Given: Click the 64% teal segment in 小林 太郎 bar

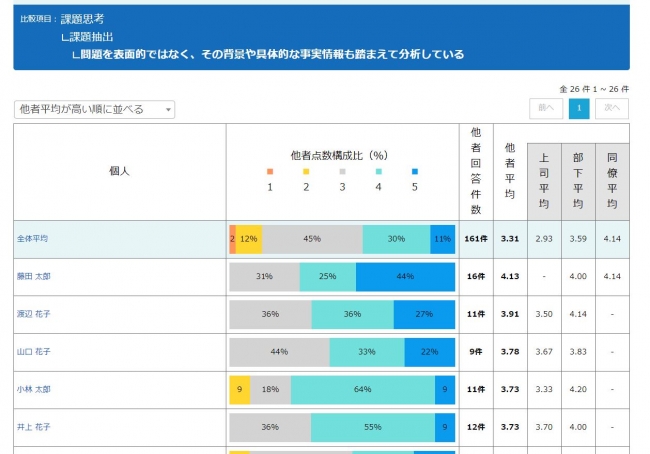Looking at the screenshot, I should pyautogui.click(x=363, y=390).
